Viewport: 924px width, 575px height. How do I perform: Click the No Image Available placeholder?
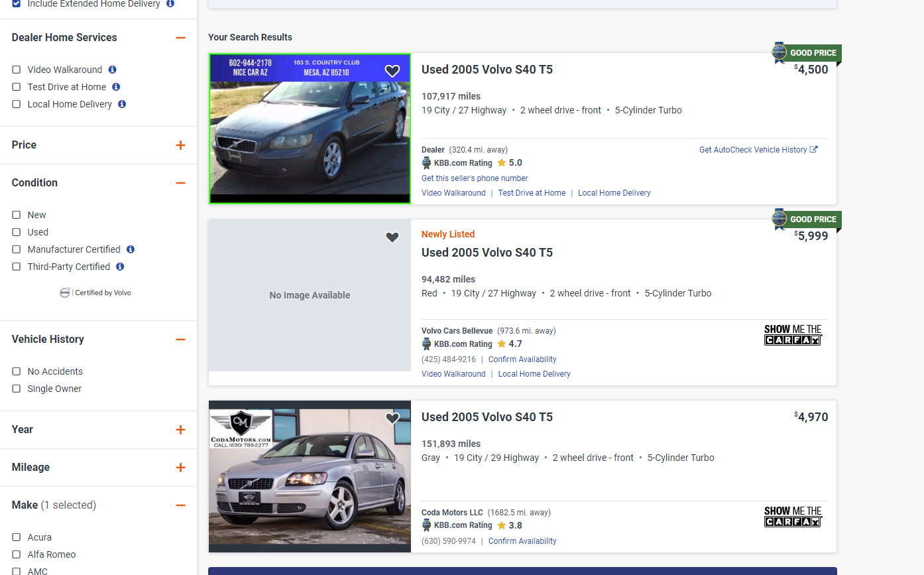pos(310,296)
